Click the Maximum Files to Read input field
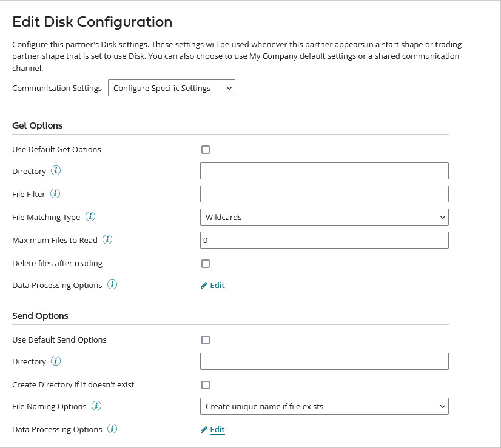 click(x=324, y=240)
